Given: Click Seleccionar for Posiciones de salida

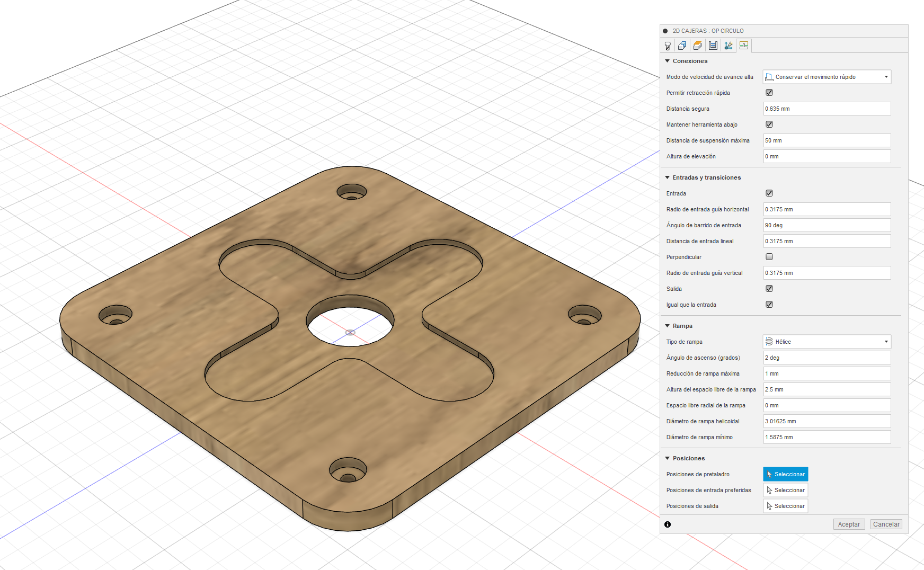Looking at the screenshot, I should coord(786,506).
